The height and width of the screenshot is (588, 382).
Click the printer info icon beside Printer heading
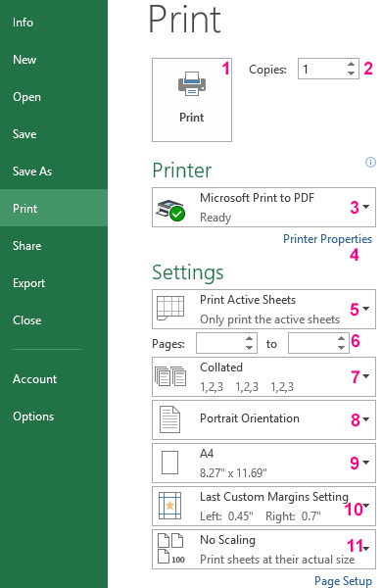coord(370,162)
